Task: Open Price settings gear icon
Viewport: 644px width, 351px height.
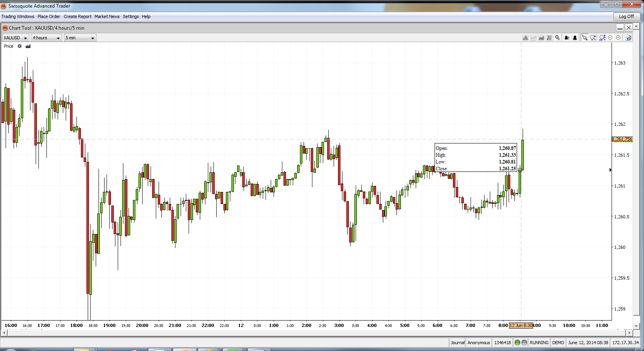Action: point(20,46)
